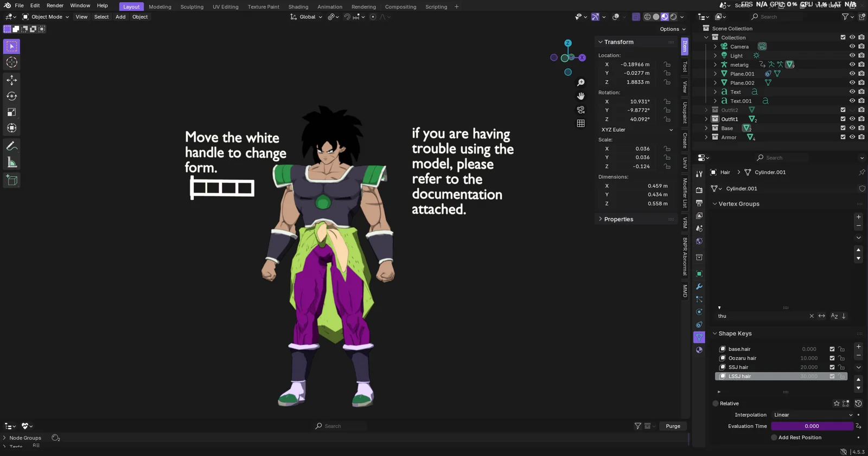The width and height of the screenshot is (868, 456).
Task: Select the Annotate pencil tool
Action: [11, 146]
